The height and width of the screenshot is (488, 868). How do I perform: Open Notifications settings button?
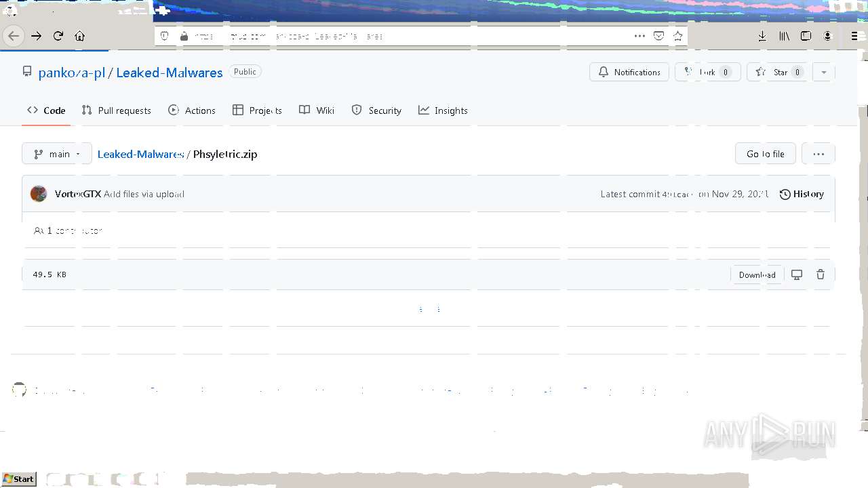coord(629,72)
